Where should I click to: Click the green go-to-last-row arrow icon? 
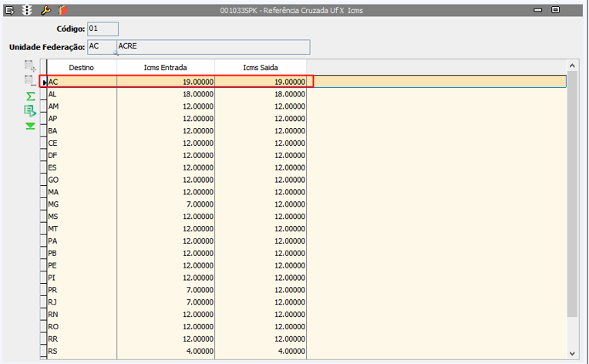pyautogui.click(x=30, y=126)
